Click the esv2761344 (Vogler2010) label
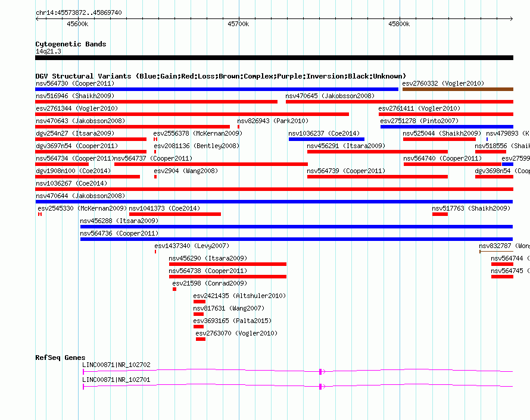The width and height of the screenshot is (530, 420). coord(77,108)
